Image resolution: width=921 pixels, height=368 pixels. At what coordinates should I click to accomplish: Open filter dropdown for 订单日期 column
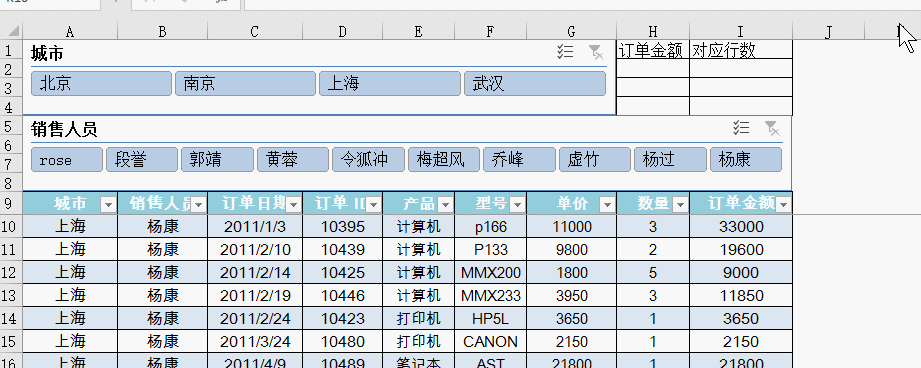coord(294,204)
